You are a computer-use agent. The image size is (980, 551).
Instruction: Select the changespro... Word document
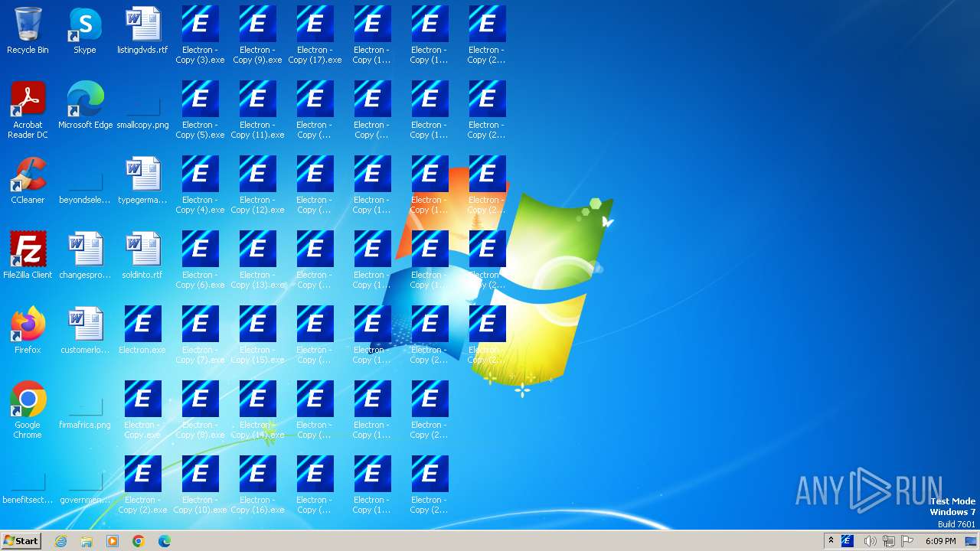tap(85, 256)
